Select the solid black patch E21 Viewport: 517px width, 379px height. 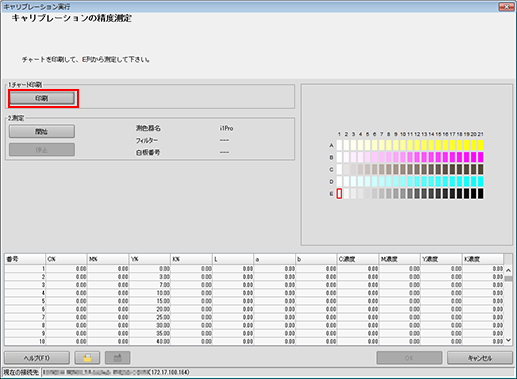481,193
